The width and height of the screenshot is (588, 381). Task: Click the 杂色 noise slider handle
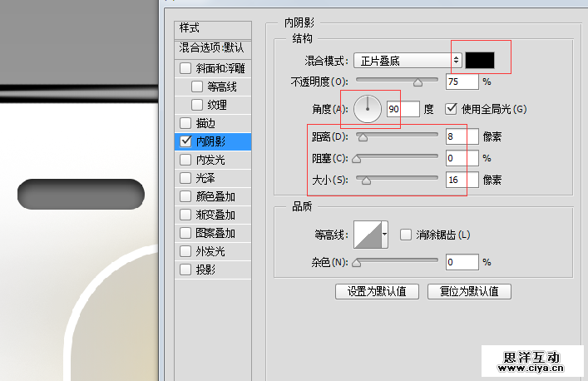pyautogui.click(x=357, y=263)
